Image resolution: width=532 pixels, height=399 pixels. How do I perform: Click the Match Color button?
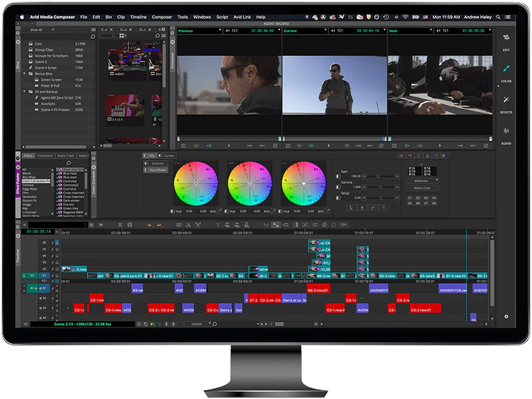point(422,188)
